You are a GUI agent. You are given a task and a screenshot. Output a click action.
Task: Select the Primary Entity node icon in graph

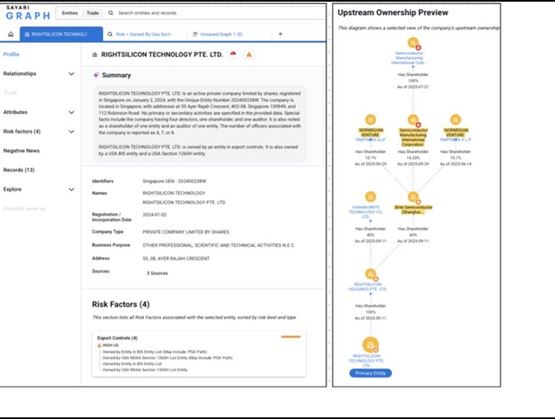(x=371, y=345)
